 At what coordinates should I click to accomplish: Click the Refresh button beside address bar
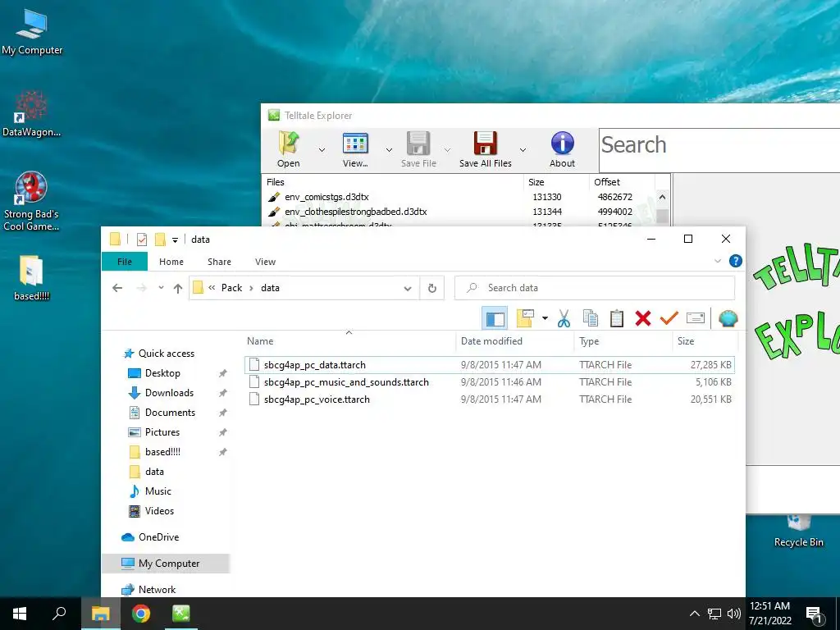click(x=431, y=288)
